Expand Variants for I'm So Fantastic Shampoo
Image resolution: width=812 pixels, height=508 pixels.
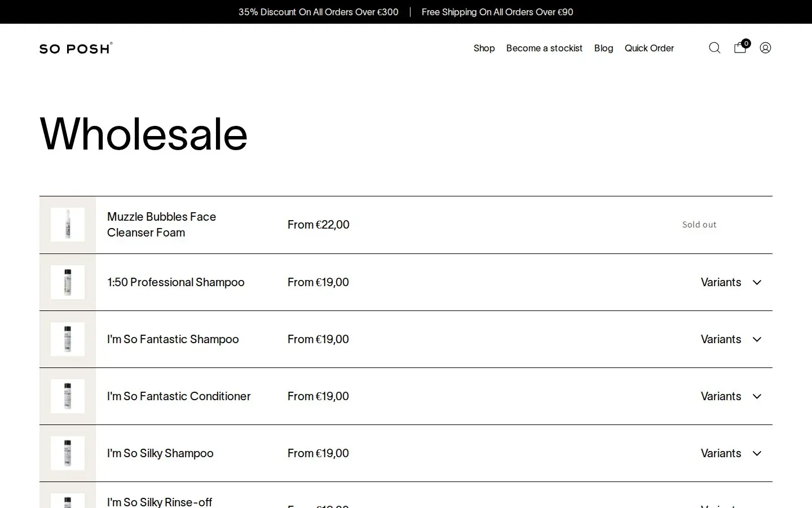[731, 339]
